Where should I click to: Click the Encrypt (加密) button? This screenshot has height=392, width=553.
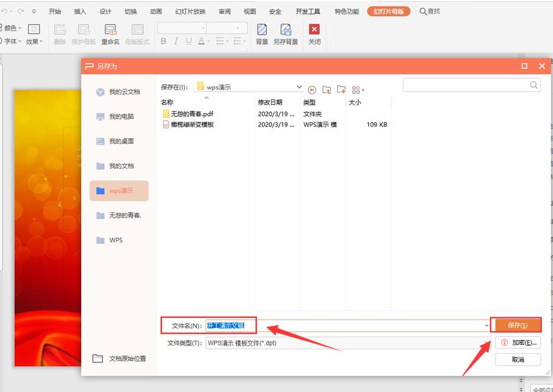pyautogui.click(x=518, y=343)
